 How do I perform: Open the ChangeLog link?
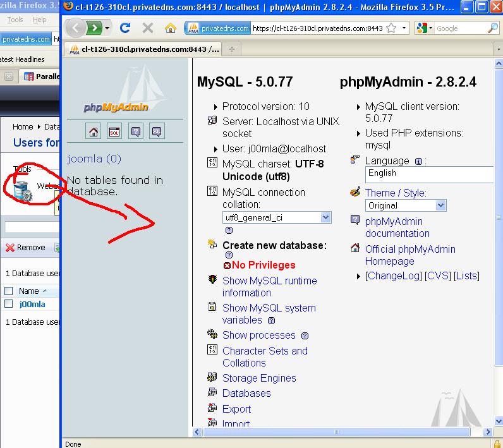click(394, 275)
